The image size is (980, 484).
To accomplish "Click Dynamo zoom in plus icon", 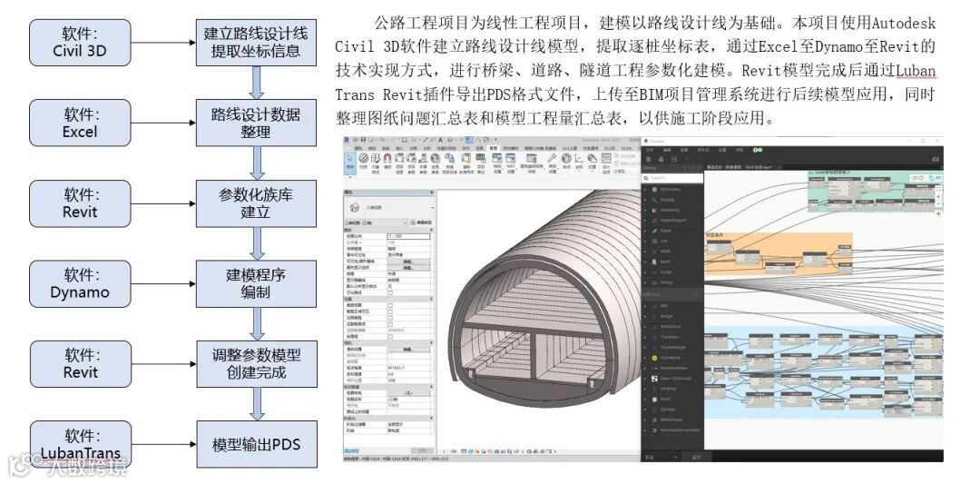I will [939, 196].
